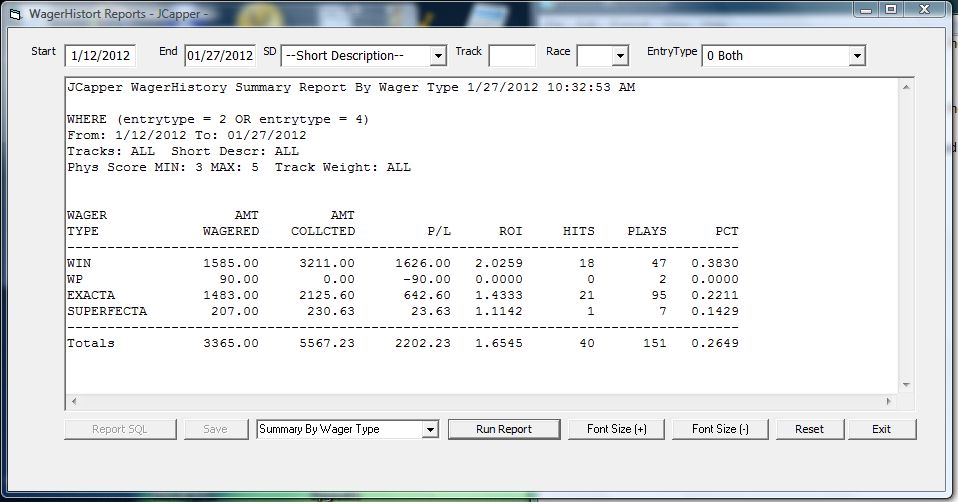Click the EXACTA P/L value 642.60
Image resolution: width=958 pixels, height=502 pixels.
coord(427,295)
